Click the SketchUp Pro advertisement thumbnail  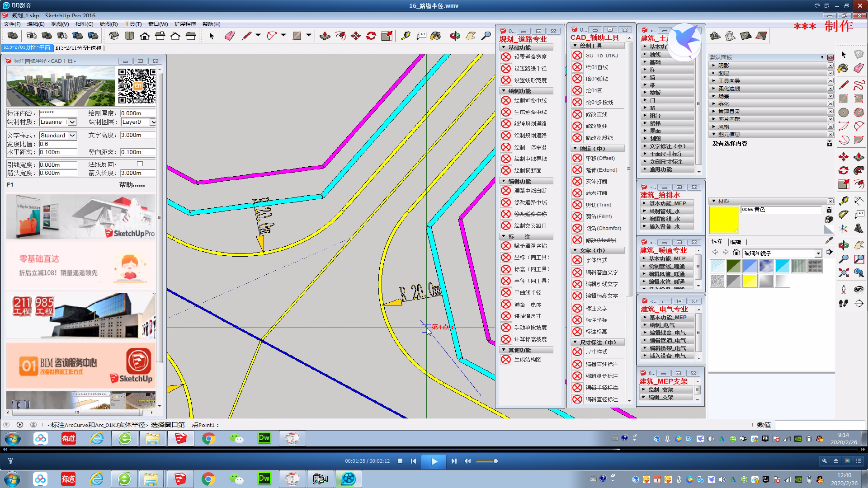click(81, 217)
